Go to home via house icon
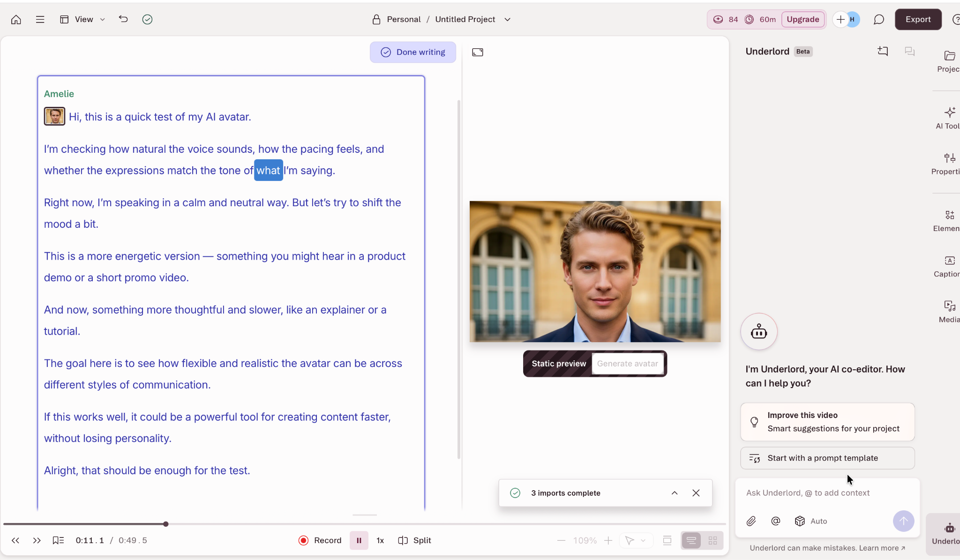 (16, 19)
